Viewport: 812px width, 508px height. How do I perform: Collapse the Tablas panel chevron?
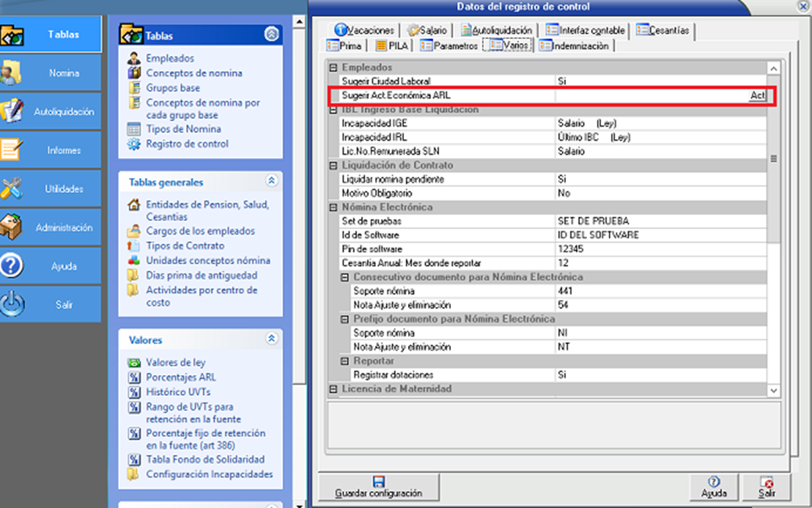[x=271, y=34]
